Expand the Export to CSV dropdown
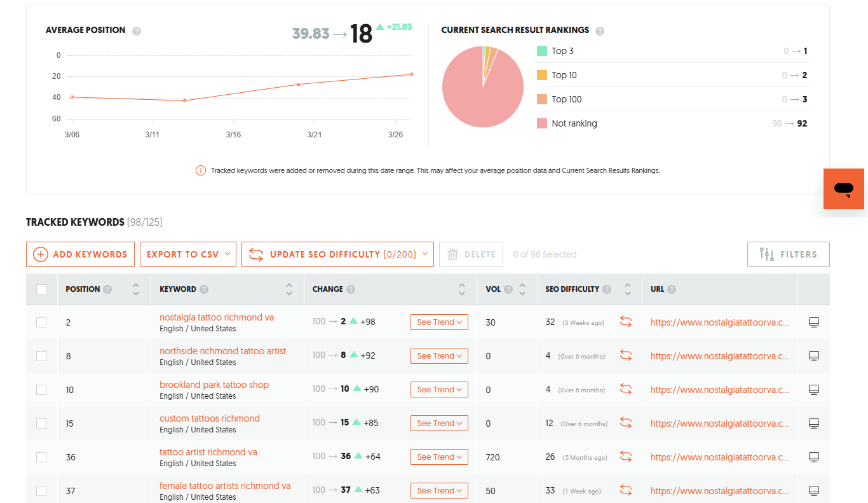 187,254
